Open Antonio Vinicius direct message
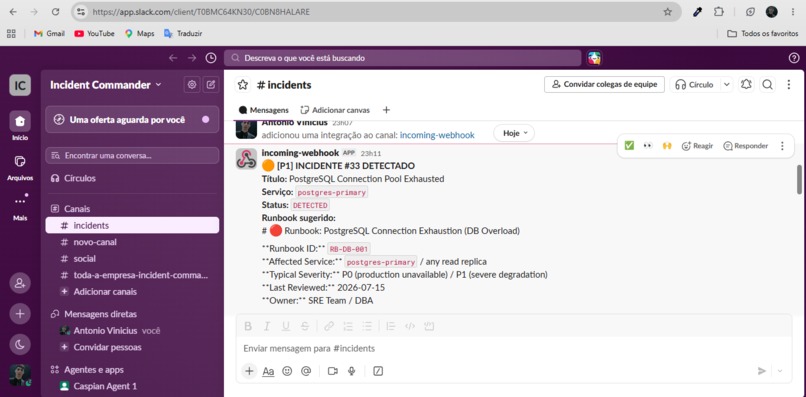806x397 pixels. pos(132,331)
